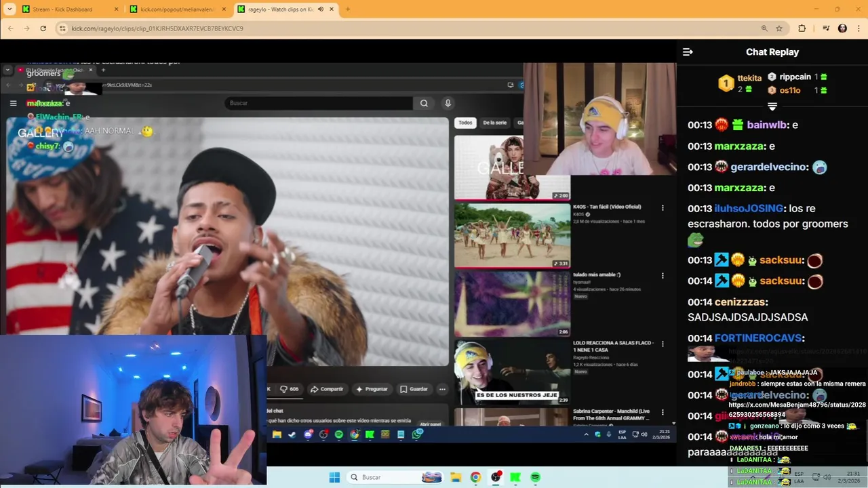Switch to the kick.com/popout browser tab

coord(178,9)
